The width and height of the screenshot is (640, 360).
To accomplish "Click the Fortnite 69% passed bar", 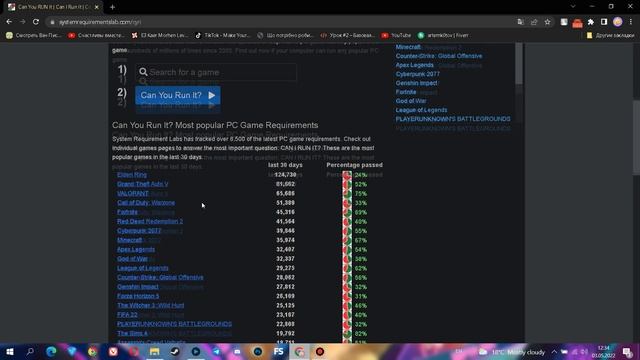I will click(347, 212).
